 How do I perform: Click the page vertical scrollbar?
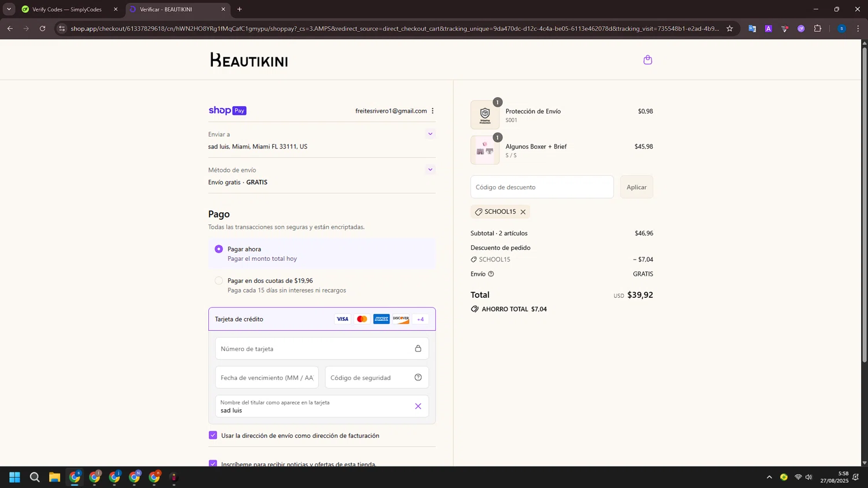pyautogui.click(x=865, y=205)
